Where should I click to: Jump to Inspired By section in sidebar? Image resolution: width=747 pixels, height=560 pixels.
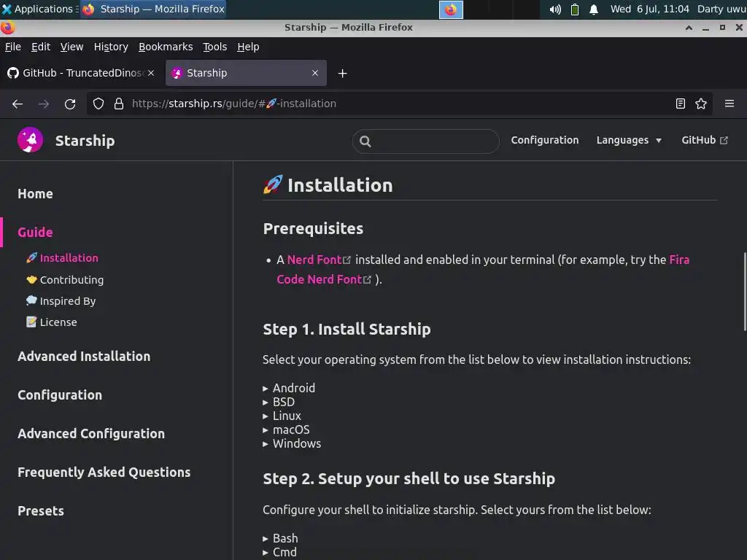pyautogui.click(x=61, y=301)
